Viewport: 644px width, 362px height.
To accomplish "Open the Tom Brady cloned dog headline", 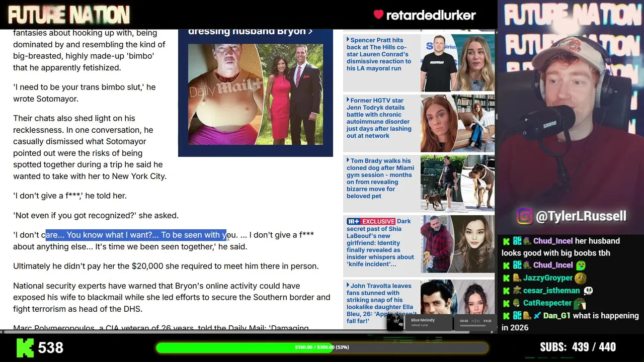I will (380, 178).
